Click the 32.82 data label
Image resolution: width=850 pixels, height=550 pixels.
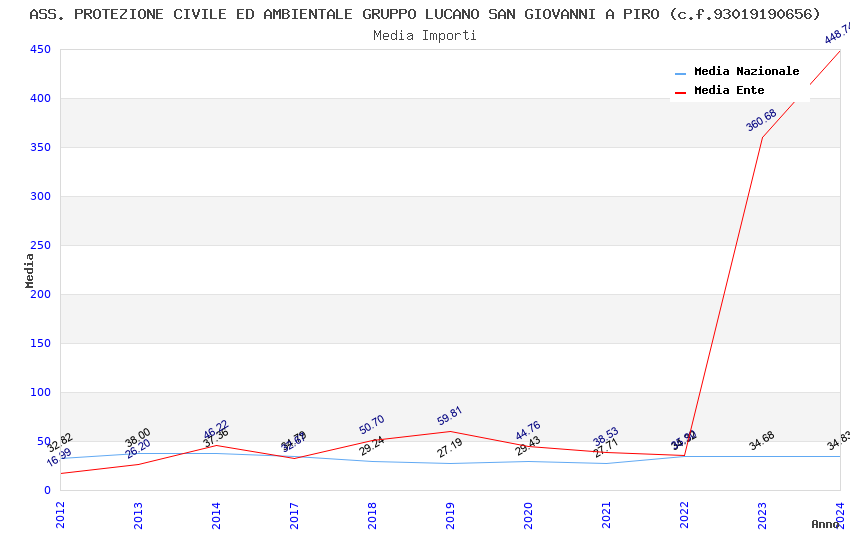click(x=60, y=443)
